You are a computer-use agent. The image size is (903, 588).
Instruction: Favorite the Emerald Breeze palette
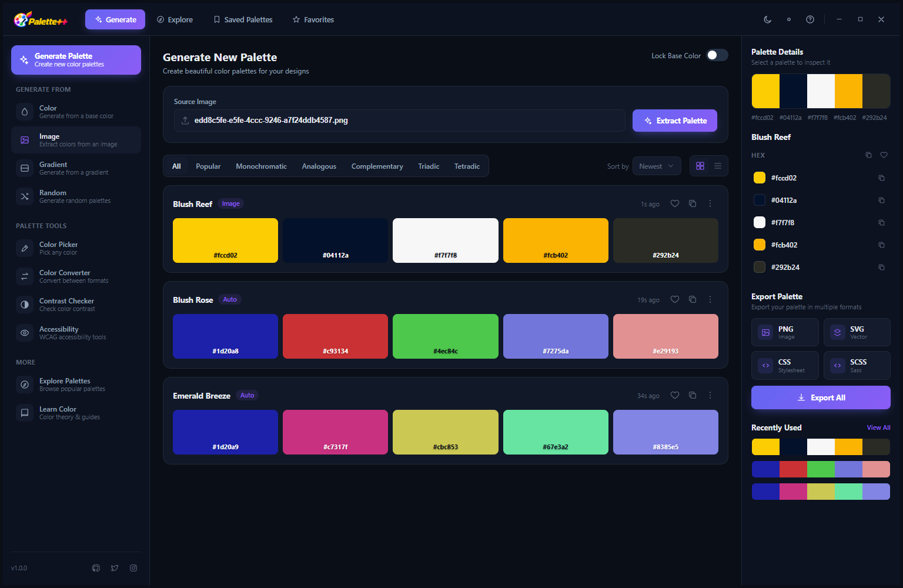(x=675, y=395)
